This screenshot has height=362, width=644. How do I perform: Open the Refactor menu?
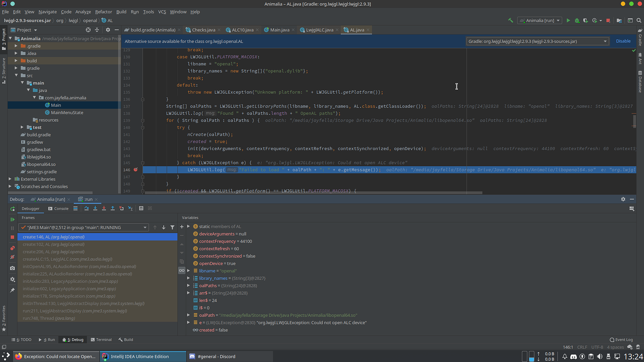pos(103,12)
